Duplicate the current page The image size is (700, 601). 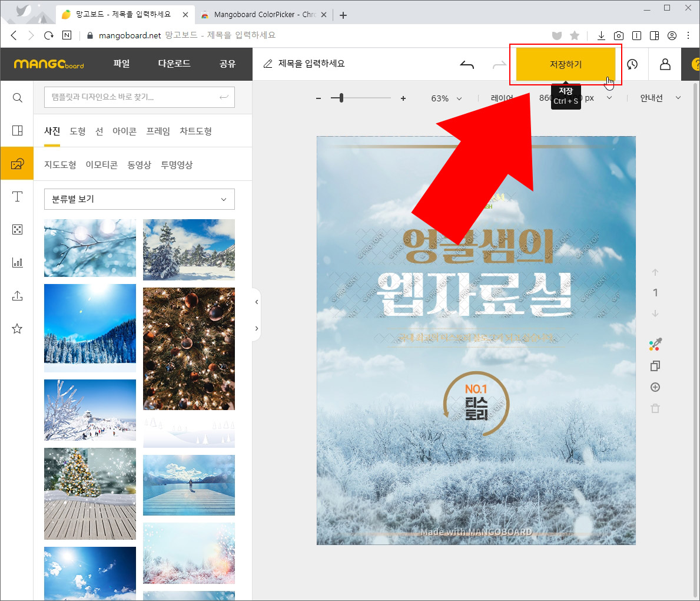coord(655,366)
